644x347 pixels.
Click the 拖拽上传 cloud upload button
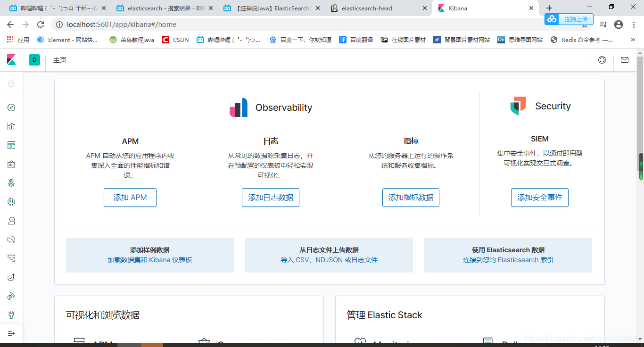569,19
